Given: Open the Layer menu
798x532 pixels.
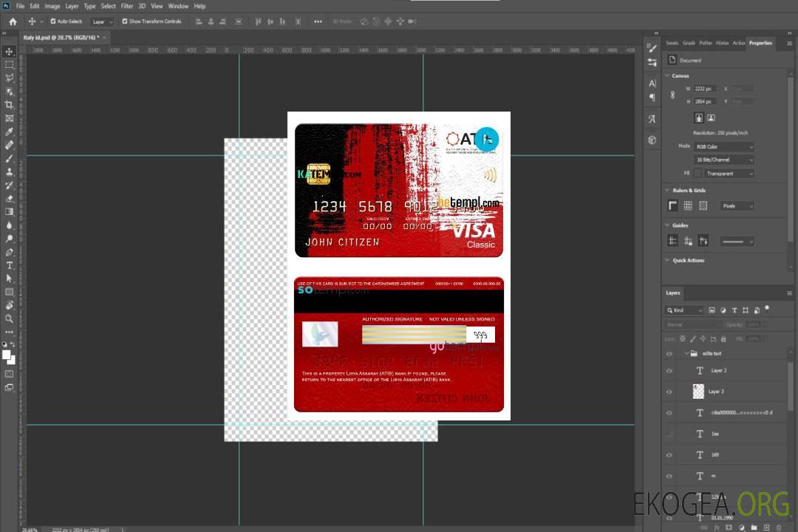Looking at the screenshot, I should coord(72,6).
